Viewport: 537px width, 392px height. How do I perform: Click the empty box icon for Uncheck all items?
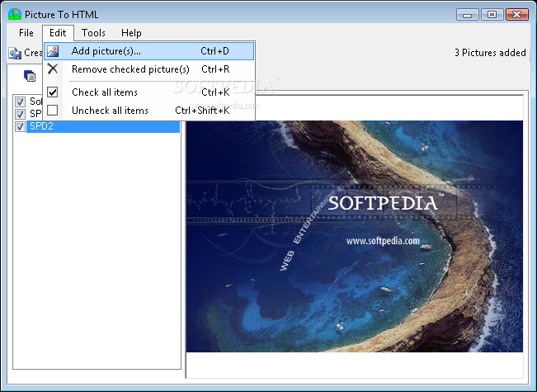pyautogui.click(x=53, y=111)
